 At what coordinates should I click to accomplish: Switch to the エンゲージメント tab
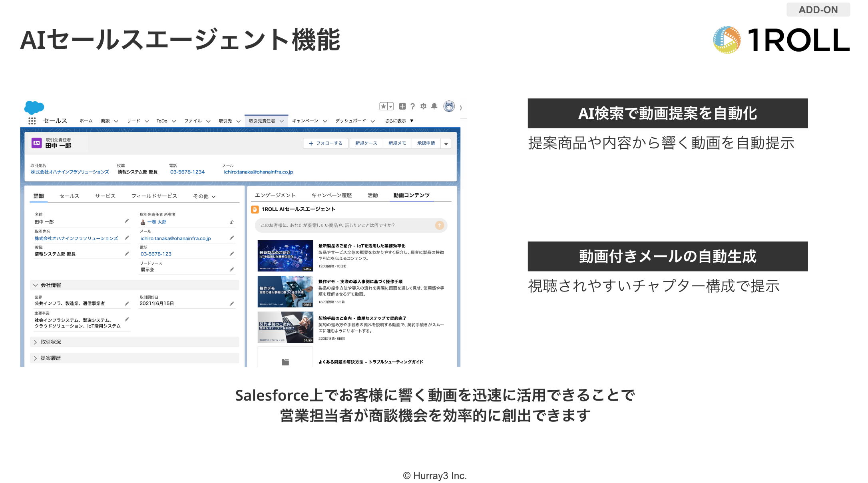(x=275, y=195)
